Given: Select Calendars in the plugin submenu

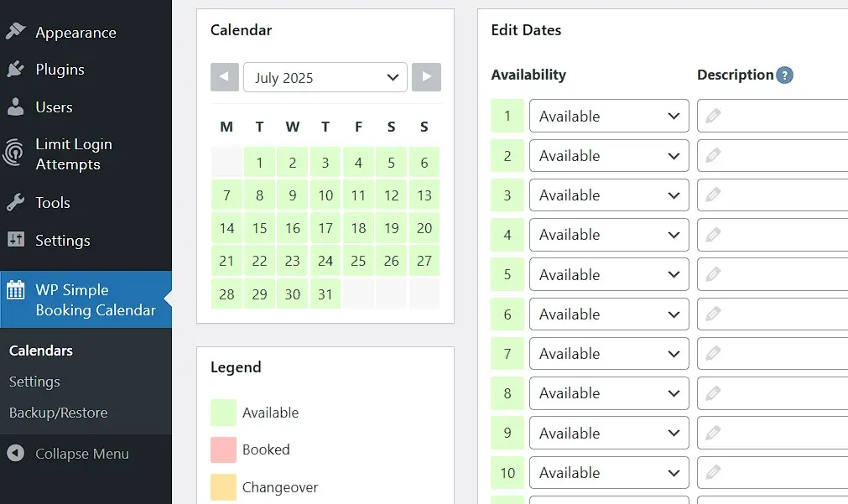Looking at the screenshot, I should point(39,351).
